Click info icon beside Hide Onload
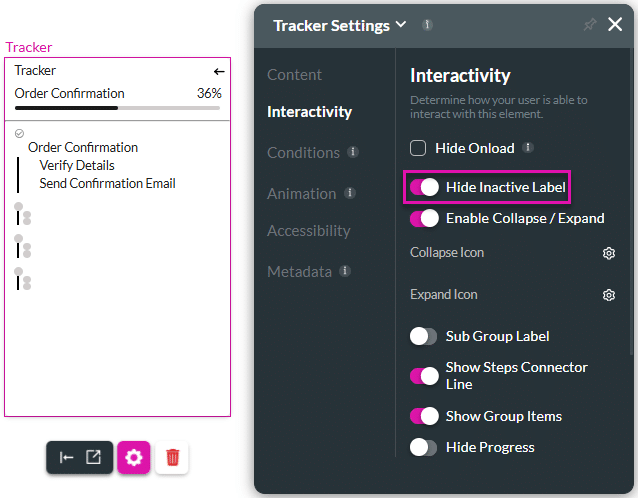The width and height of the screenshot is (638, 498). pyautogui.click(x=528, y=147)
